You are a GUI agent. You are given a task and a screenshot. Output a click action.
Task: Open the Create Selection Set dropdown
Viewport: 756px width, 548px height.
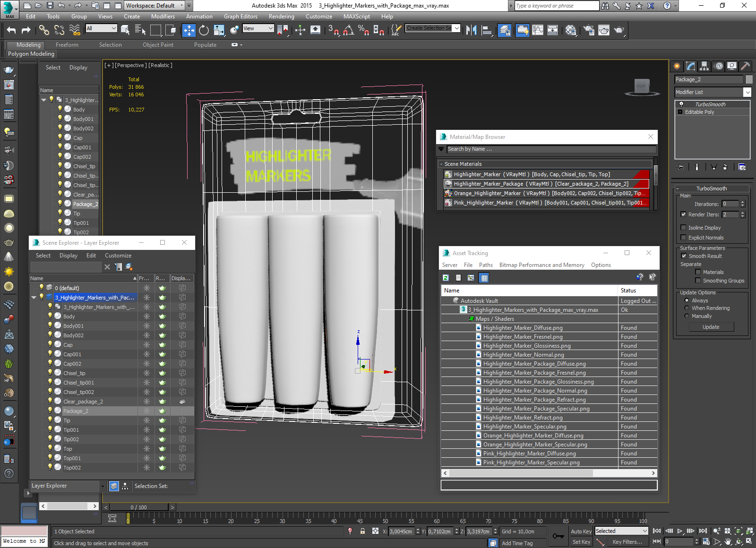[433, 28]
